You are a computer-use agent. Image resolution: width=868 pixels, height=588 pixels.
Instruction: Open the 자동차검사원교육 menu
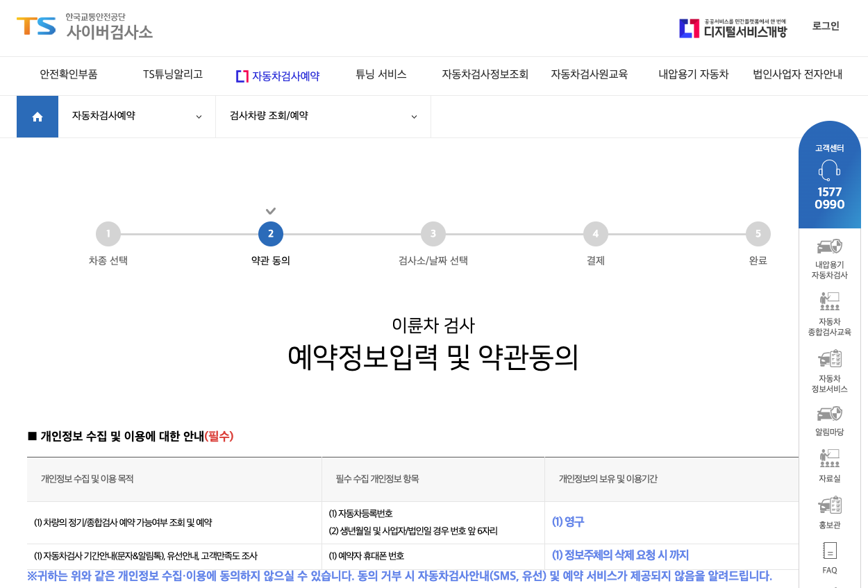tap(590, 74)
